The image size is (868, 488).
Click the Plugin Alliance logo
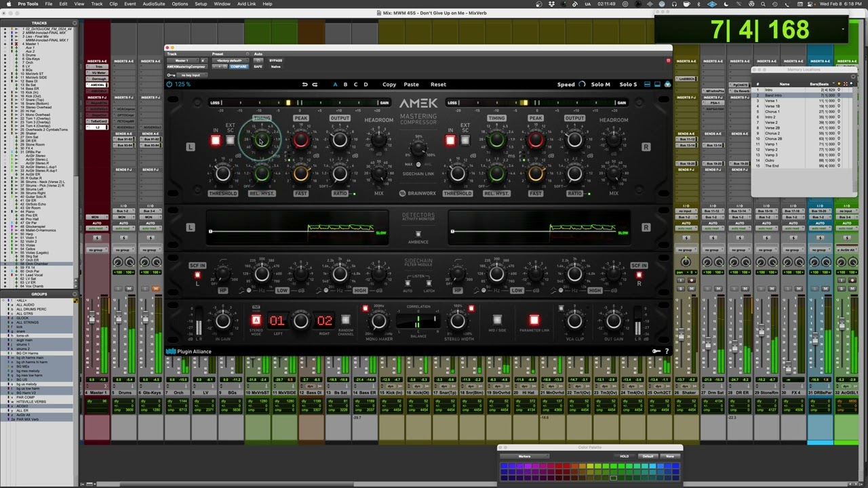pyautogui.click(x=189, y=351)
